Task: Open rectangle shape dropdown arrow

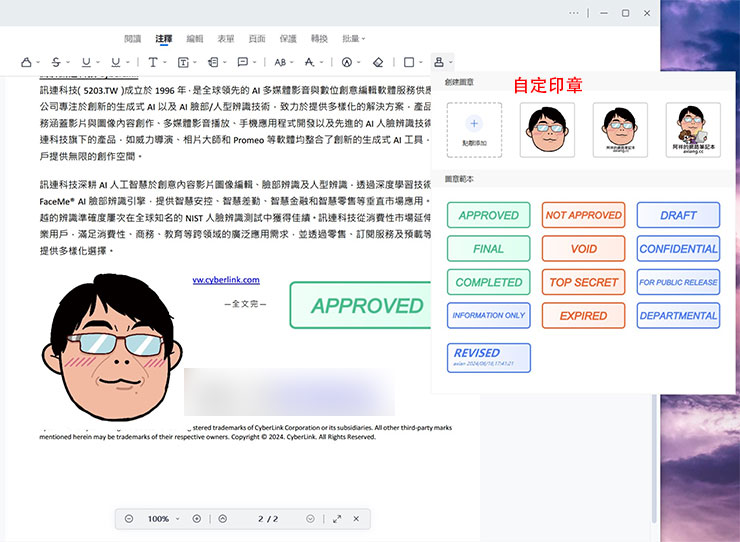Action: coord(421,62)
